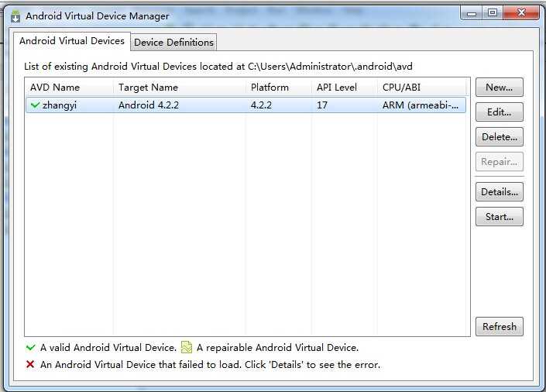The width and height of the screenshot is (546, 392).
Task: Close the Android Virtual Device Manager window
Action: pyautogui.click(x=521, y=13)
